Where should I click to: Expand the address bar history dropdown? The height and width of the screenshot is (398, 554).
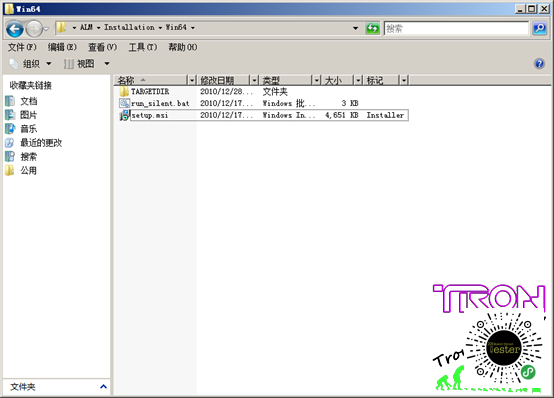(x=355, y=28)
